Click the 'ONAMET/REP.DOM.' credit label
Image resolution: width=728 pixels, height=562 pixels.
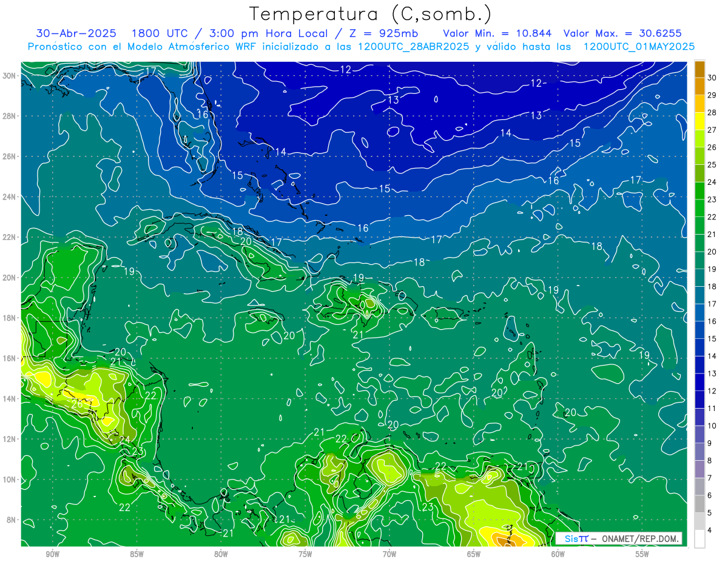(x=641, y=538)
